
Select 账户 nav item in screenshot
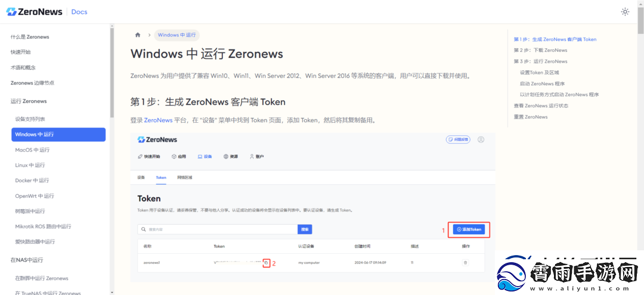tap(256, 157)
